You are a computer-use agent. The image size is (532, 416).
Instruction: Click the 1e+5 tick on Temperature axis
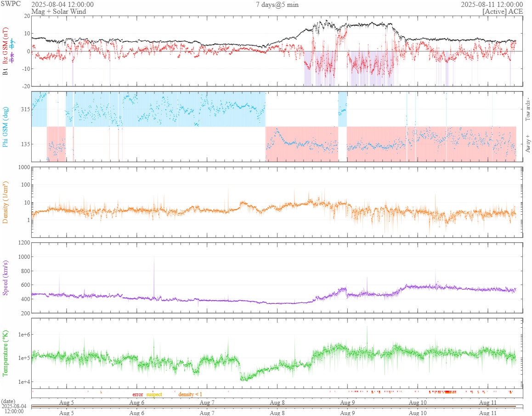coord(24,358)
